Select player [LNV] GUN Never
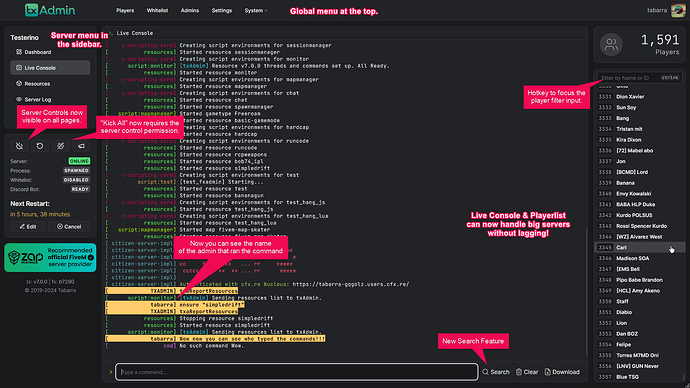This screenshot has height=388, width=690. coord(639,366)
